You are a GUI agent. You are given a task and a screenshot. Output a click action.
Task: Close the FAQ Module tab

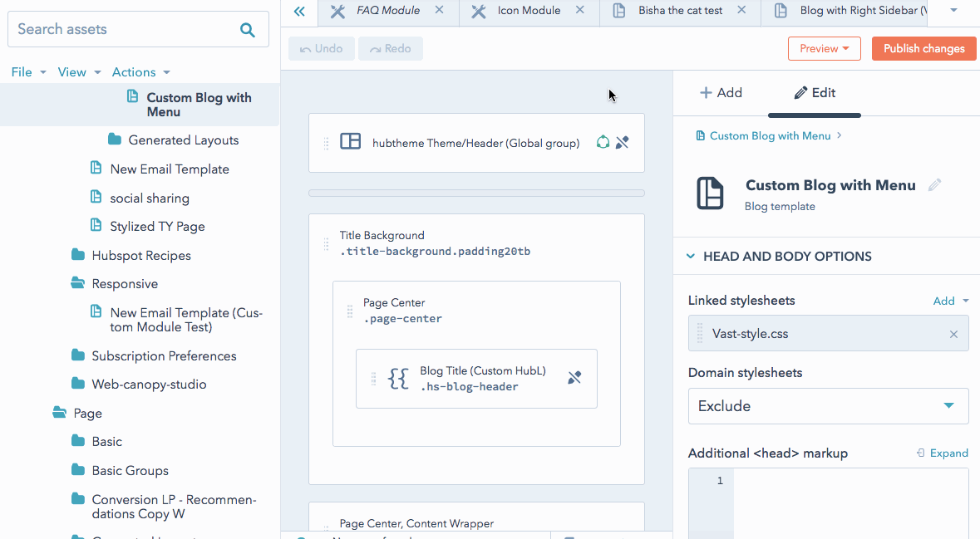click(x=440, y=11)
